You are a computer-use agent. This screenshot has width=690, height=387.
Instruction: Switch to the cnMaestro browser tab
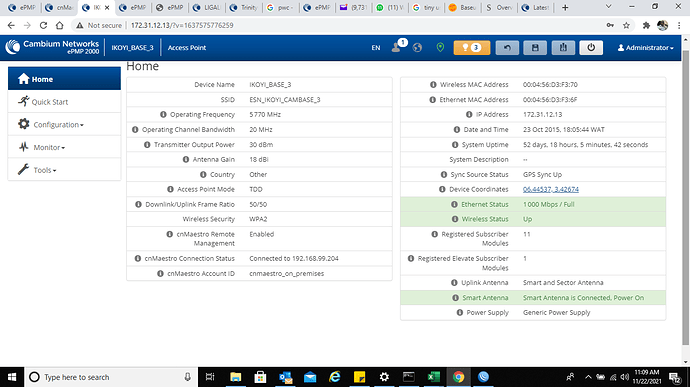pyautogui.click(x=60, y=7)
